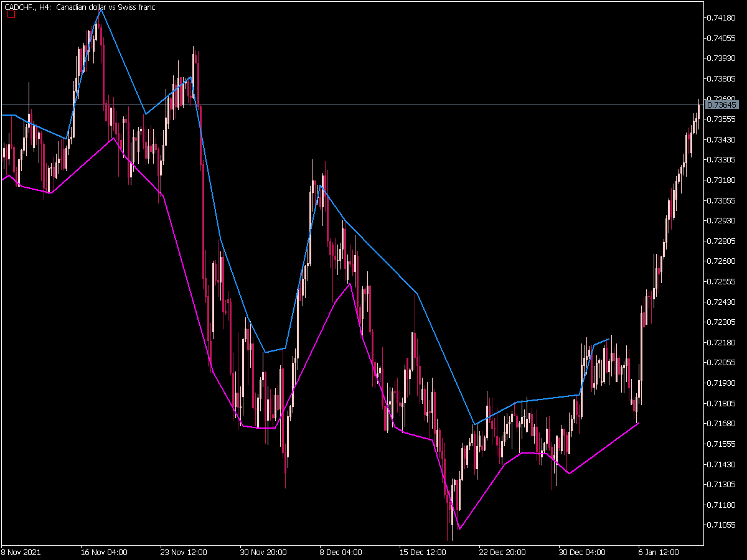Click the 16 Nov 04:00 date label
The height and width of the screenshot is (560, 747).
click(x=104, y=552)
